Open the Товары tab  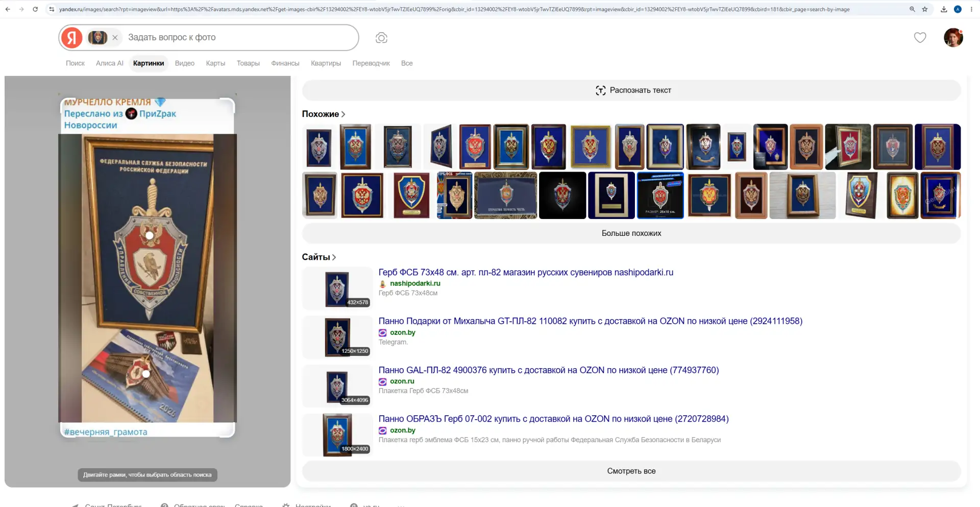pos(248,63)
